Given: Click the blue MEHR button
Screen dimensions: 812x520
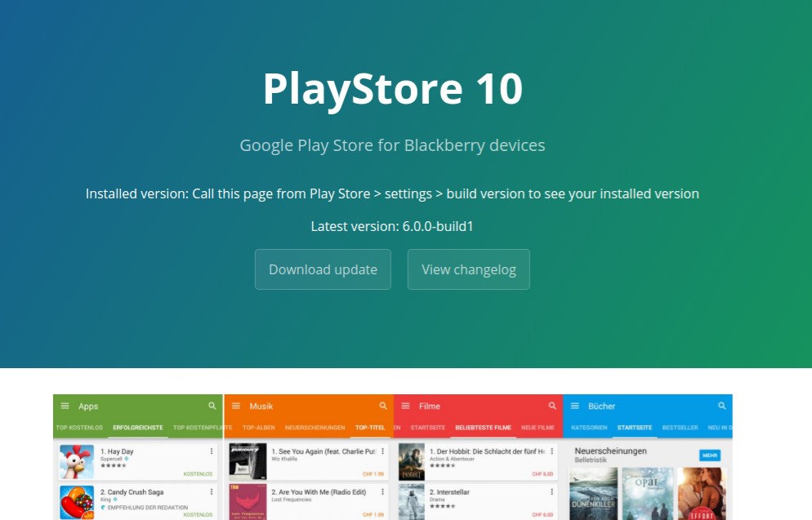Looking at the screenshot, I should 709,456.
